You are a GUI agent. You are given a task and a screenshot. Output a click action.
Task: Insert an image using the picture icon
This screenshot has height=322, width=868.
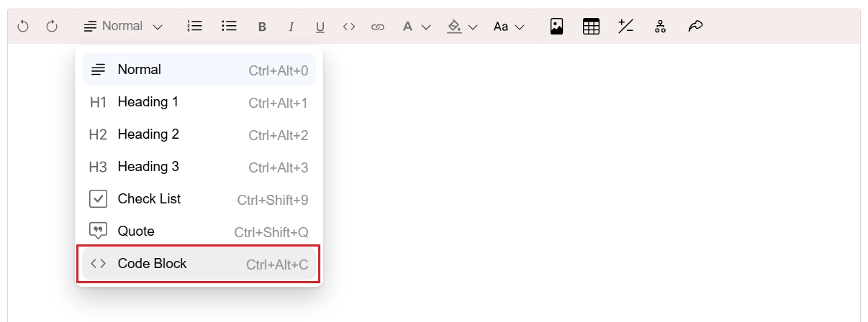556,27
